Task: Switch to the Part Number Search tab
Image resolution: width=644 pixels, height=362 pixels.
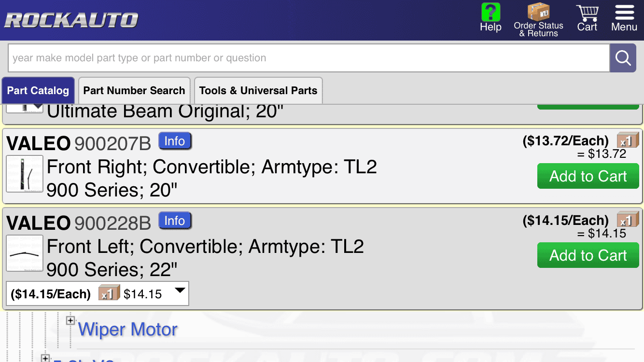Action: point(134,91)
